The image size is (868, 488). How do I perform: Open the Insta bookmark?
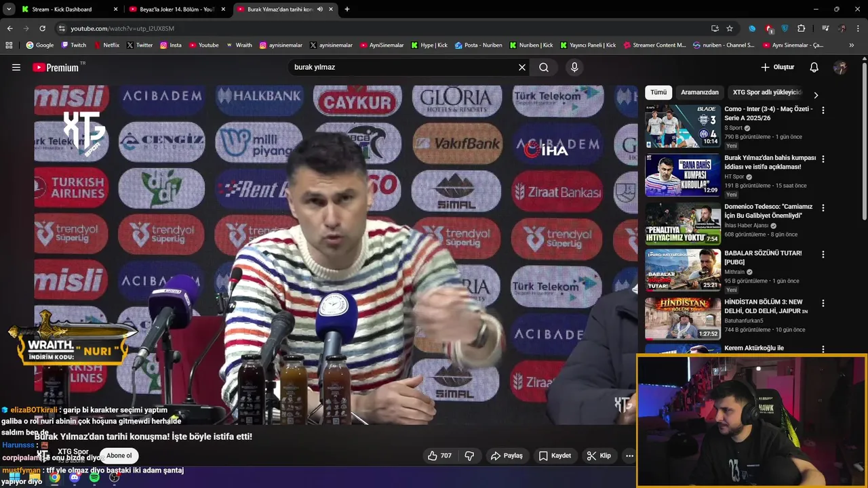pos(171,45)
